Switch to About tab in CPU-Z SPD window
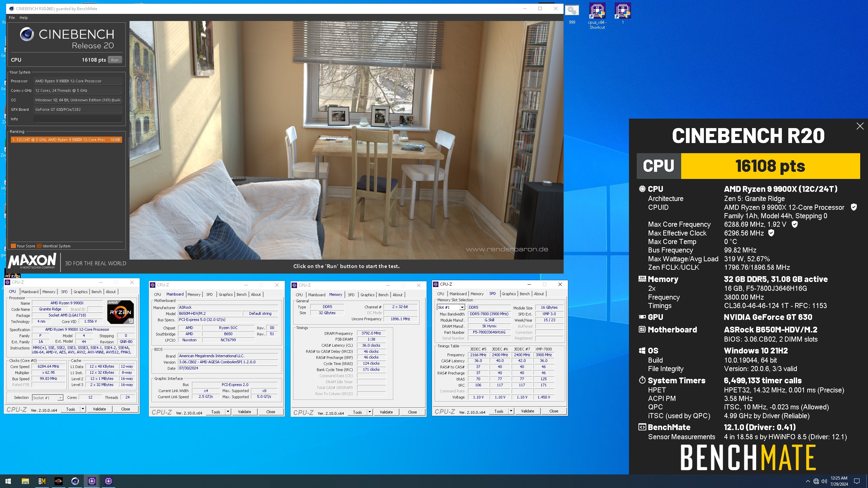Viewport: 868px width, 488px height. pos(539,294)
